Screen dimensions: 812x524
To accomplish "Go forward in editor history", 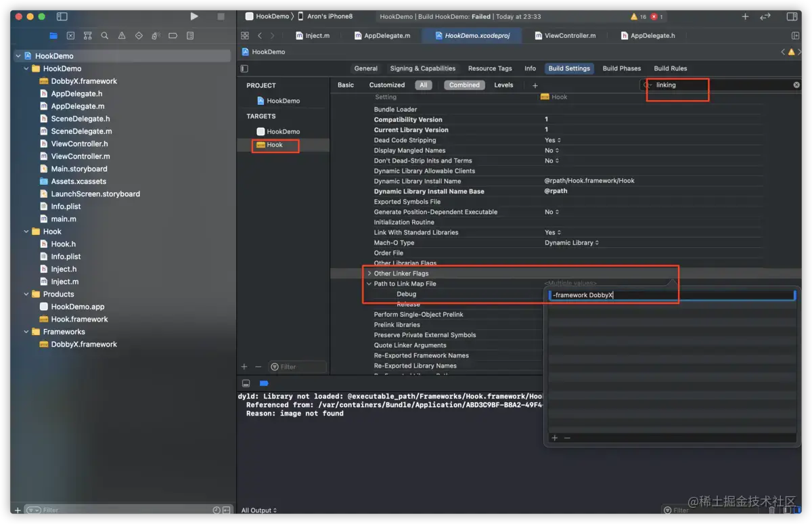I will (272, 35).
